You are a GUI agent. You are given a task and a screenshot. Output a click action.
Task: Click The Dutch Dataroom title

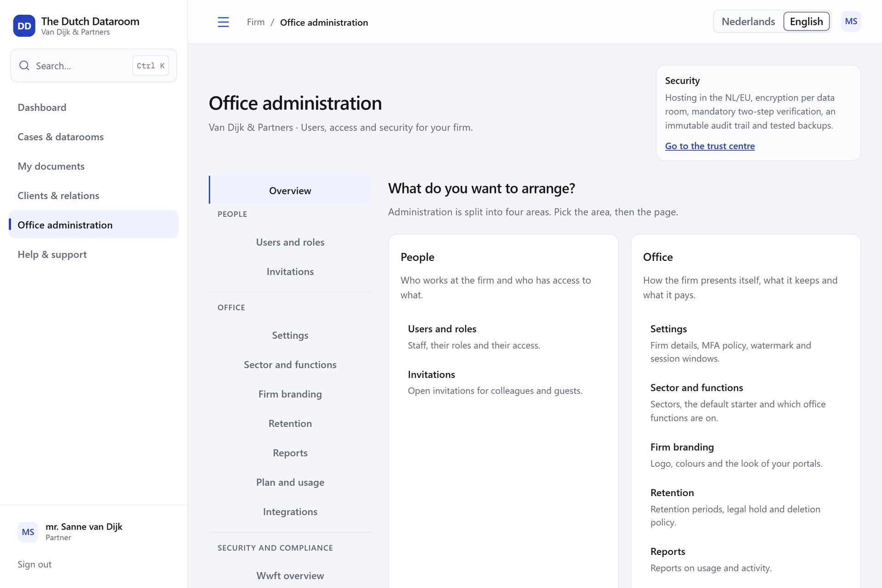tap(90, 22)
